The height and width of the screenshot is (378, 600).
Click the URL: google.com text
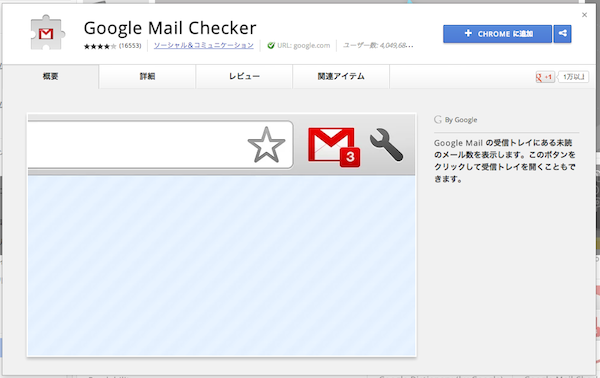pyautogui.click(x=303, y=46)
